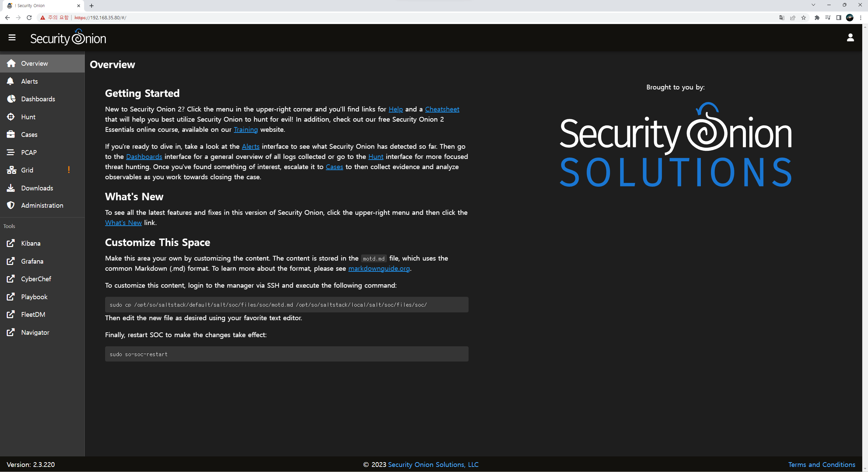The height and width of the screenshot is (472, 868).
Task: Click the Grid network icon
Action: (12, 170)
